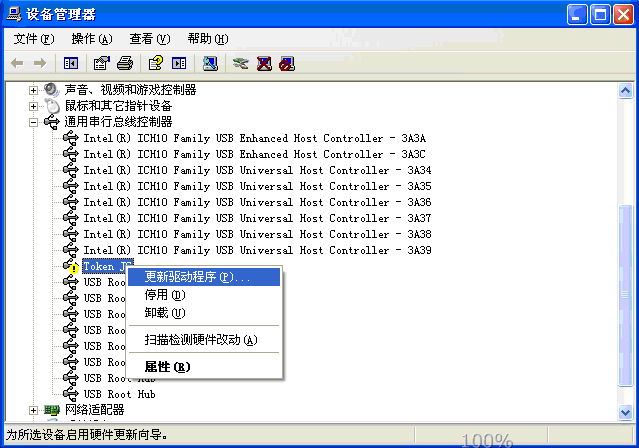Viewport: 639px width, 448px height.
Task: Choose 更新驱动程序 from the context menu
Action: 198,277
